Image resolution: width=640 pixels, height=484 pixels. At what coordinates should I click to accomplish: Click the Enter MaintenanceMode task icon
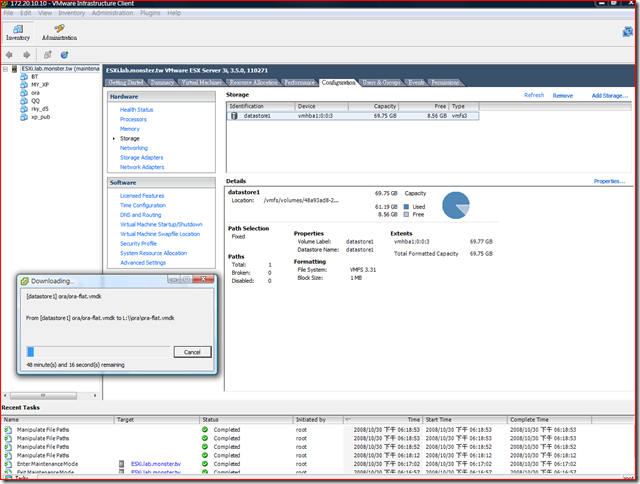8,464
